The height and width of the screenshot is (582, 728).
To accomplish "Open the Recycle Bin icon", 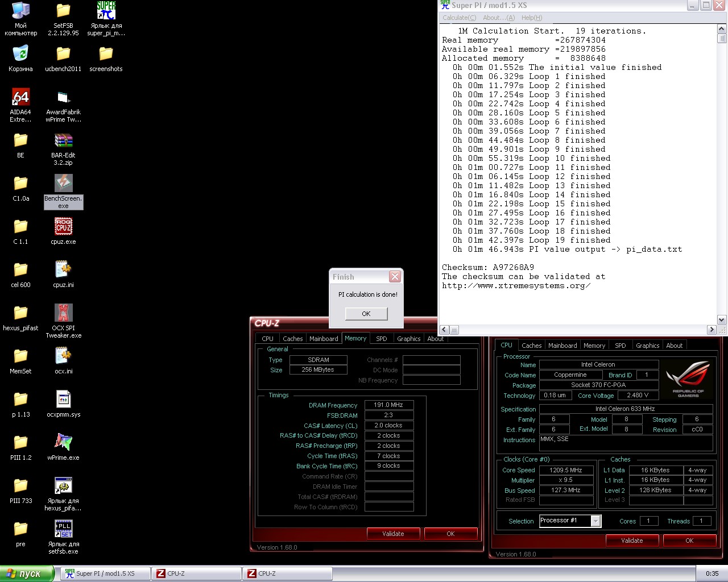I will pos(20,59).
